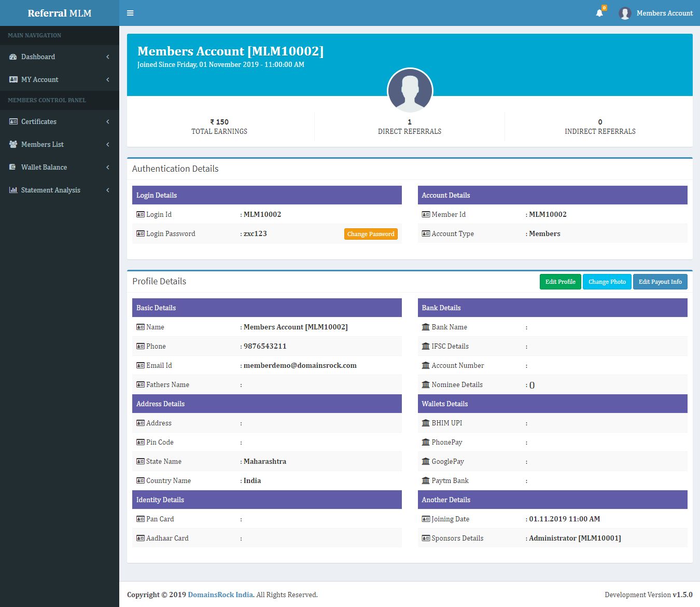The width and height of the screenshot is (700, 607).
Task: Open the Statement Analysis menu item
Action: (60, 190)
